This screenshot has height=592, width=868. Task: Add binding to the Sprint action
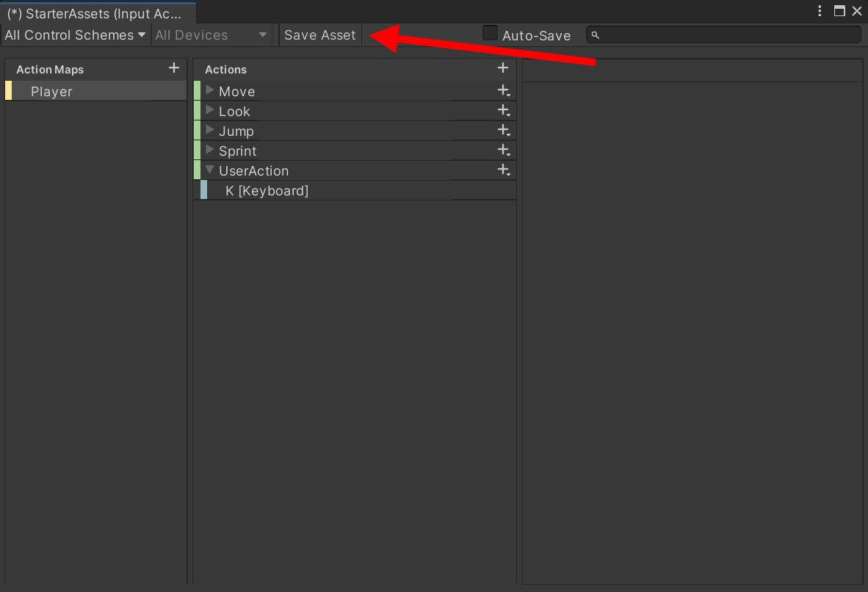coord(504,150)
